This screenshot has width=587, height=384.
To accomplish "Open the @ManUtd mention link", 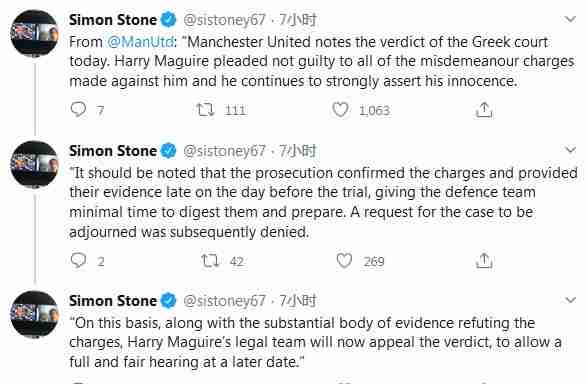I will click(141, 42).
